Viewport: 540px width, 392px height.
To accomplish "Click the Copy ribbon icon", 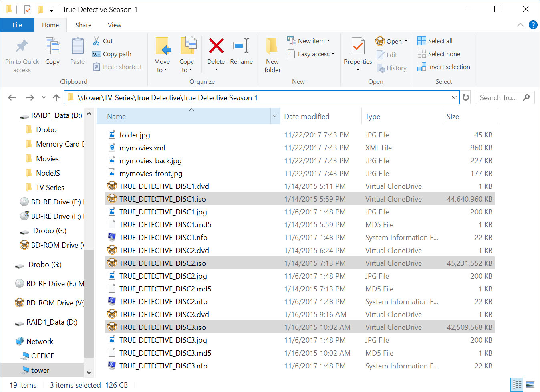I will [x=52, y=46].
